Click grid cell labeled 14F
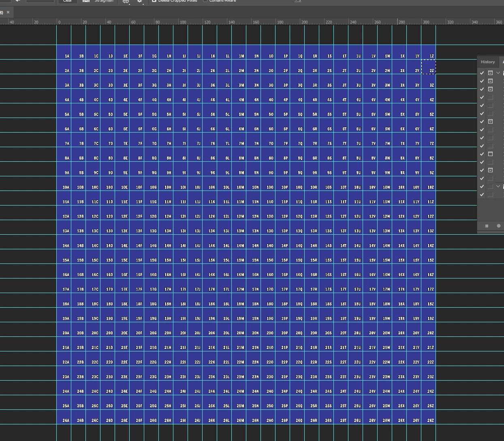The height and width of the screenshot is (441, 504). [x=137, y=242]
